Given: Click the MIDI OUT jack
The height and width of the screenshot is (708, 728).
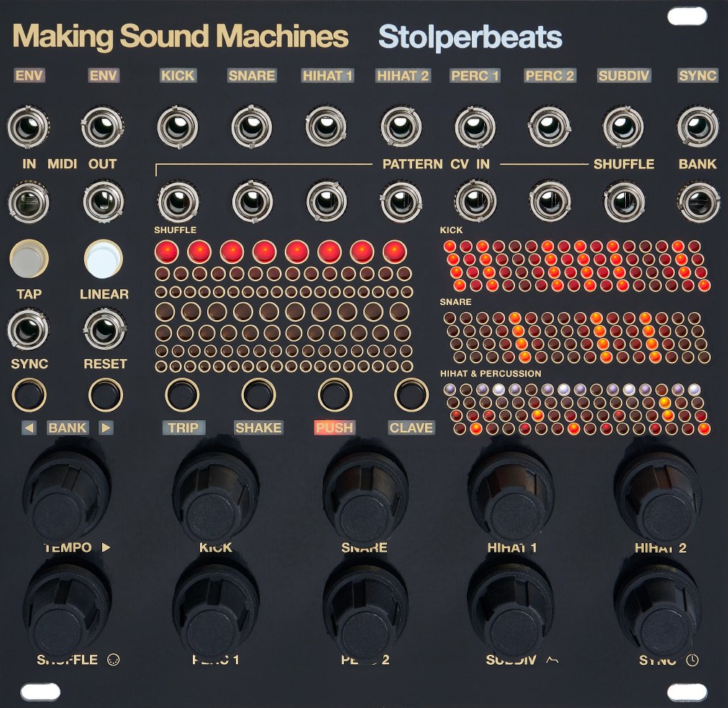Looking at the screenshot, I should coord(103,202).
